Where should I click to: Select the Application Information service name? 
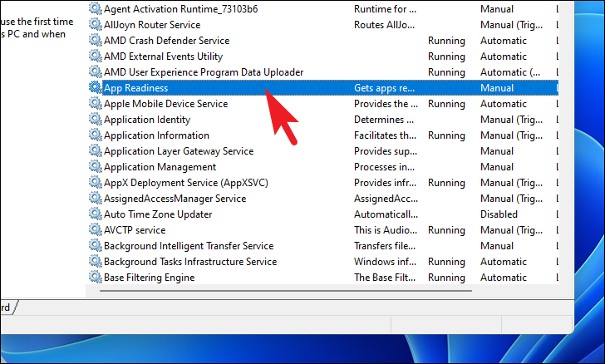coord(156,135)
